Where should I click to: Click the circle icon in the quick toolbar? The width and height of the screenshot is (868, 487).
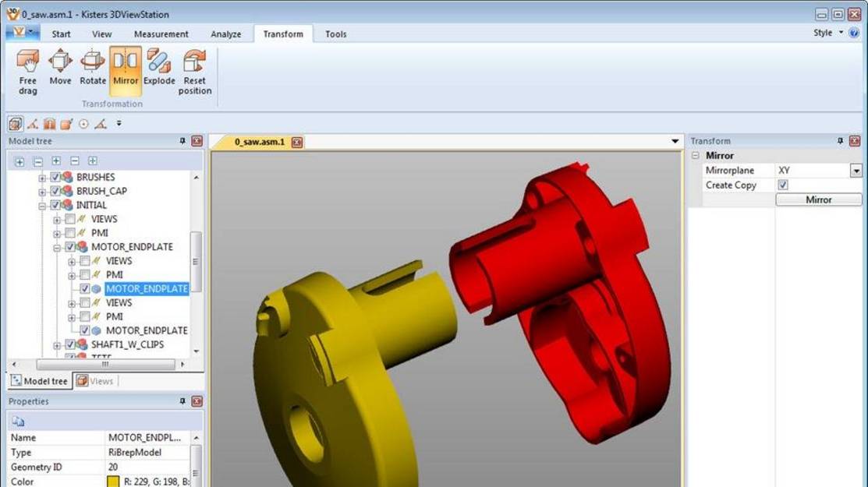pos(83,124)
